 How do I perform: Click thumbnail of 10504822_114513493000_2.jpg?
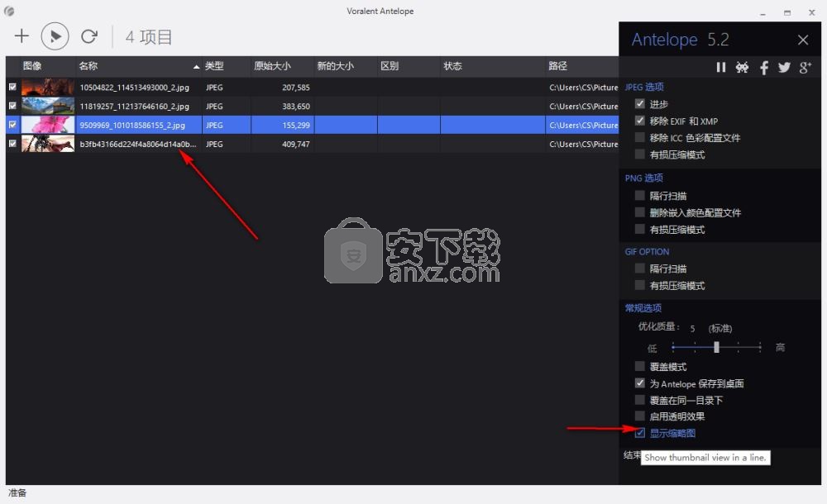pos(47,87)
